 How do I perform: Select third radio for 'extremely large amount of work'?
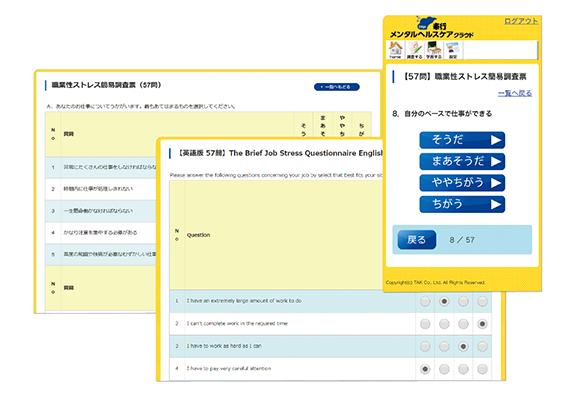tap(463, 302)
